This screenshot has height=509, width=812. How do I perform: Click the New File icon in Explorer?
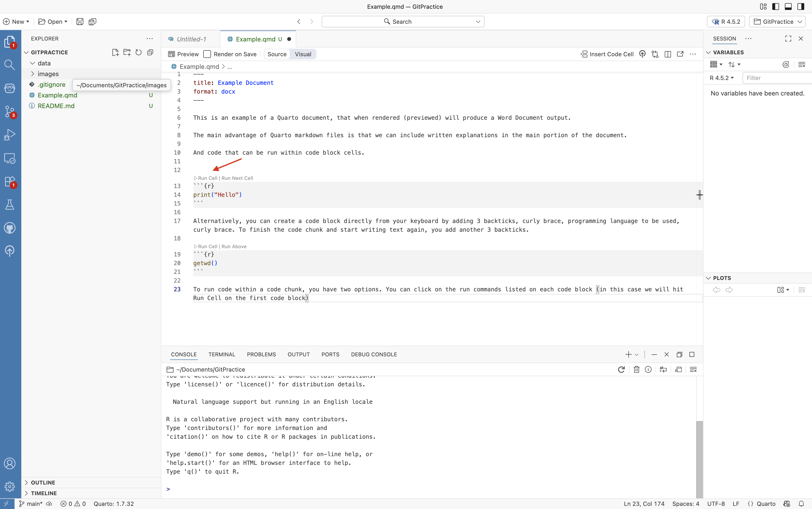click(115, 52)
